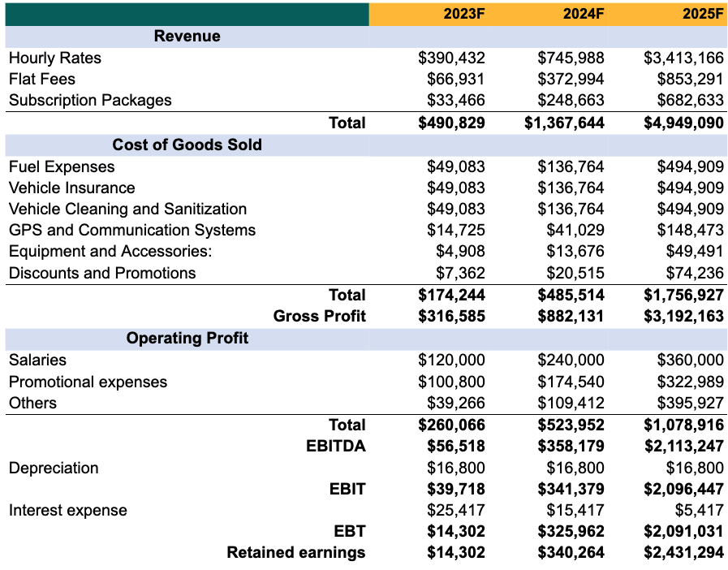Image resolution: width=728 pixels, height=570 pixels.
Task: Click operating total $523,952
Action: pyautogui.click(x=571, y=425)
